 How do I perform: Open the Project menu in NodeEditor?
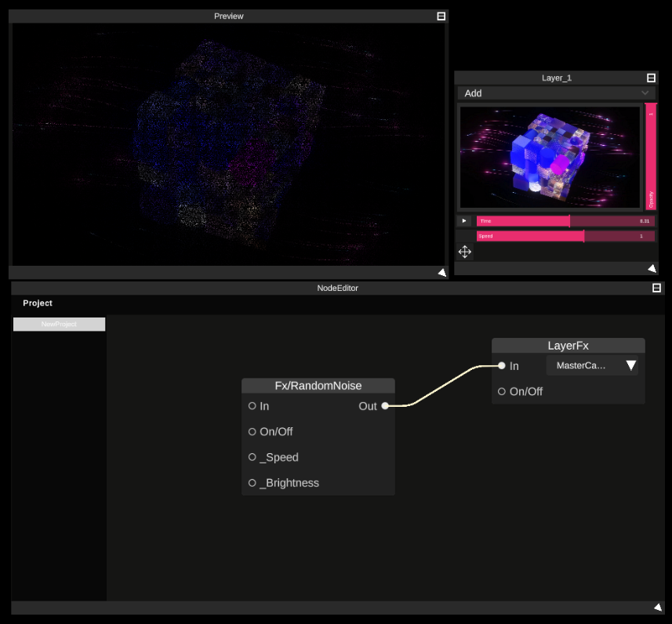click(x=38, y=303)
